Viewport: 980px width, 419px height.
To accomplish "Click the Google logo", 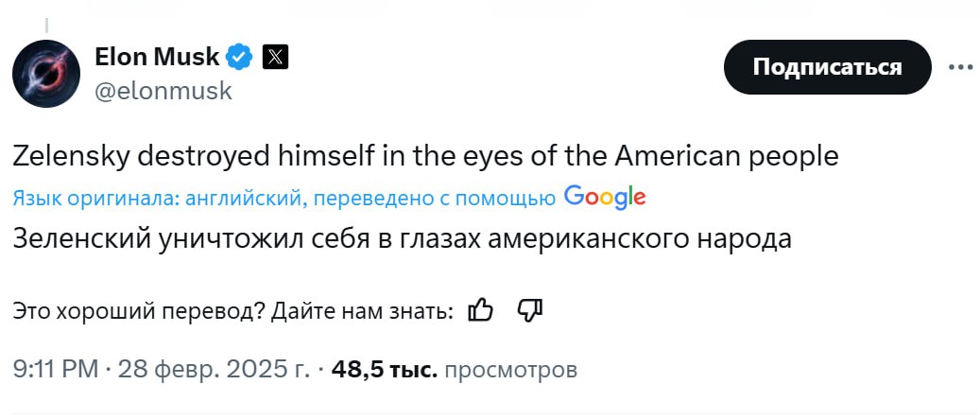I will (x=605, y=197).
